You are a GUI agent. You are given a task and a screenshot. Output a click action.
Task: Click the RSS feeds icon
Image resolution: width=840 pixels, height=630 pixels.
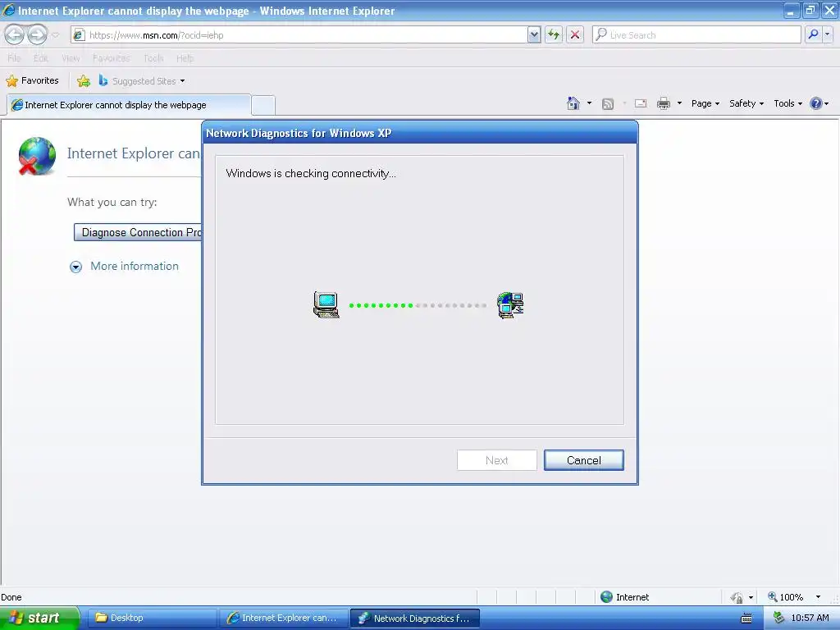tap(608, 104)
